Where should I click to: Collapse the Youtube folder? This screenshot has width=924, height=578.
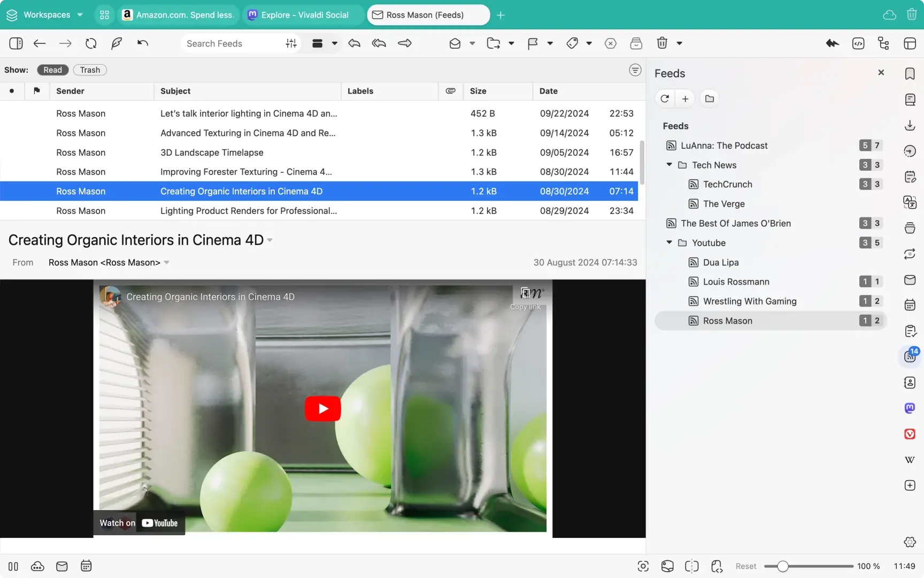(x=669, y=242)
